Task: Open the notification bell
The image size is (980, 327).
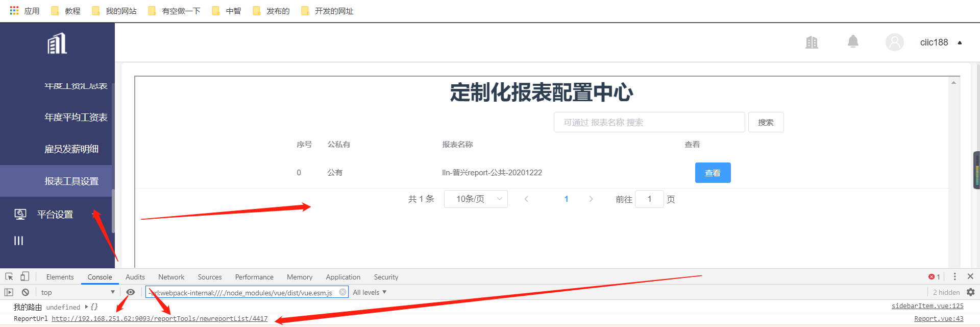Action: [x=853, y=41]
